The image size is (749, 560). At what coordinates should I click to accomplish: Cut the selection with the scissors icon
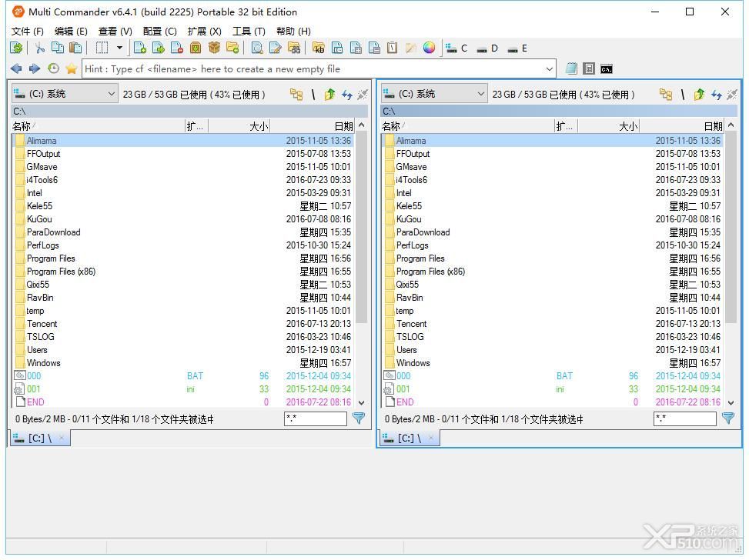40,48
